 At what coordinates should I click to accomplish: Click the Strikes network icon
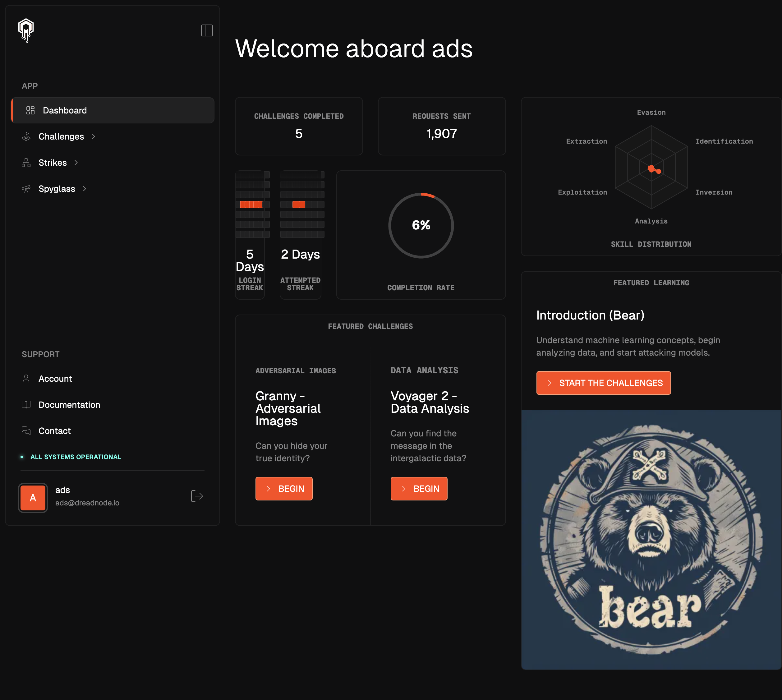[26, 163]
